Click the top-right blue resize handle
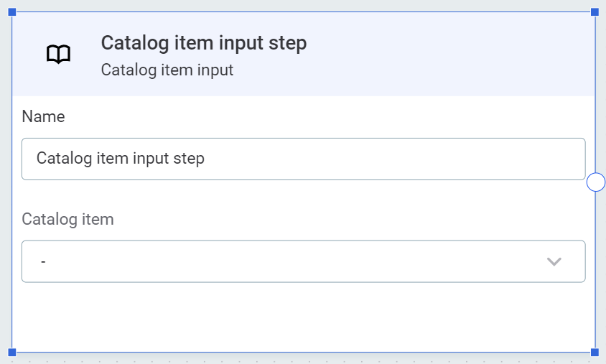The image size is (606, 364). [595, 12]
